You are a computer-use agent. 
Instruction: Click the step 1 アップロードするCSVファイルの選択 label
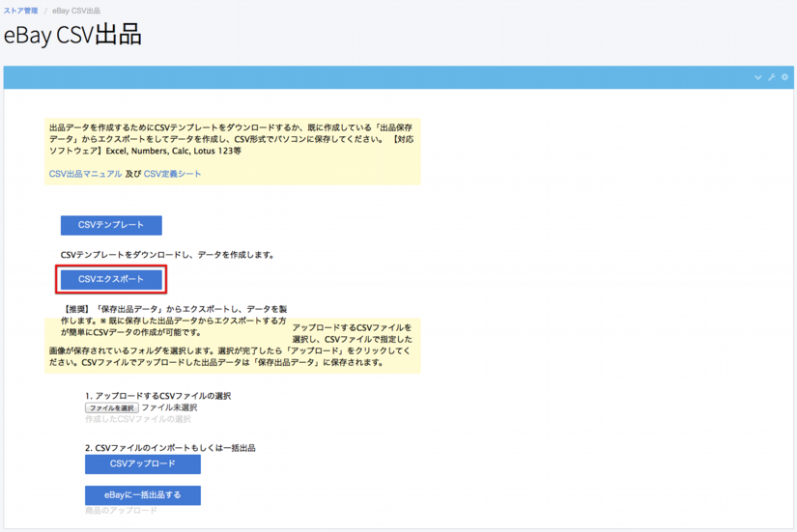[157, 396]
